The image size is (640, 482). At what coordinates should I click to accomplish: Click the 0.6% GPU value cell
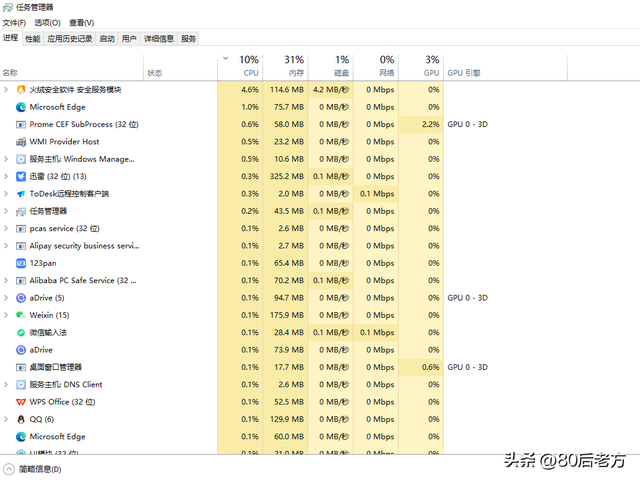click(421, 367)
